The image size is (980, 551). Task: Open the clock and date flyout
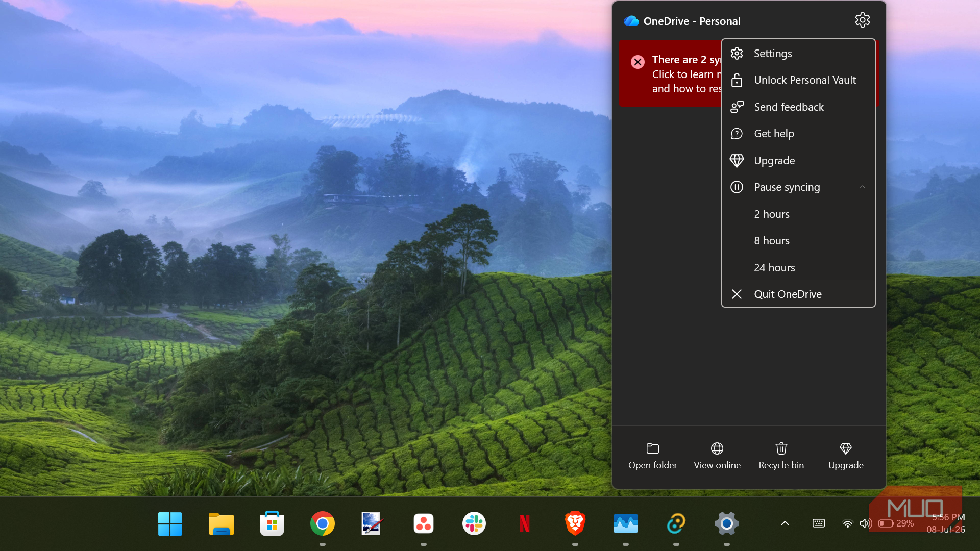946,523
